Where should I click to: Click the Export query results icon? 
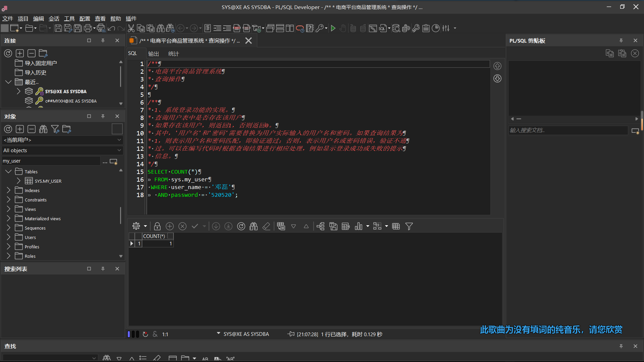point(346,226)
